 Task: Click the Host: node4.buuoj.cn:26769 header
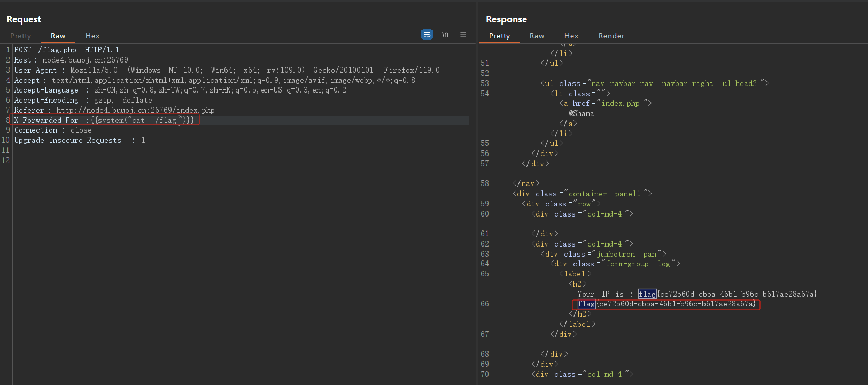pyautogui.click(x=71, y=60)
